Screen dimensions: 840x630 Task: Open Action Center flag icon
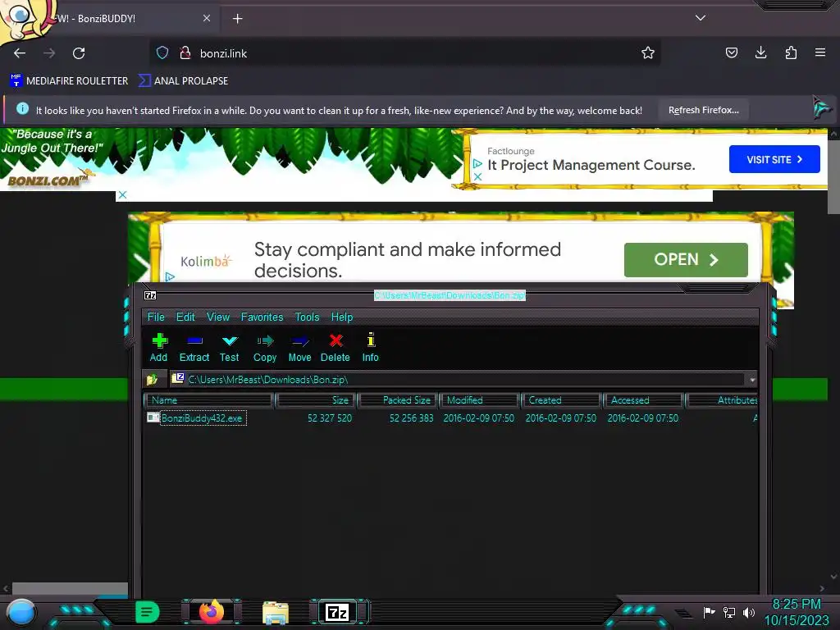click(710, 612)
